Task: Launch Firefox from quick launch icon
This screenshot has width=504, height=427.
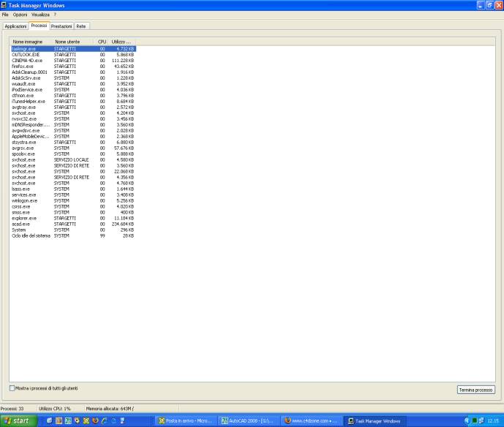Action: coord(95,420)
